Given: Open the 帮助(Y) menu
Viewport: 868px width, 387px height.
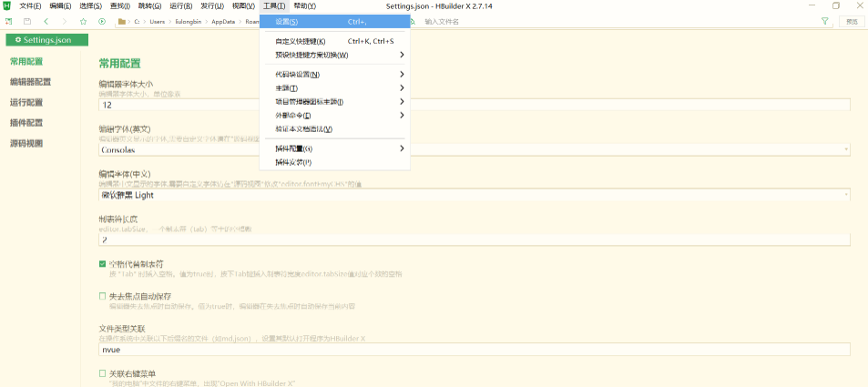Looking at the screenshot, I should 305,6.
